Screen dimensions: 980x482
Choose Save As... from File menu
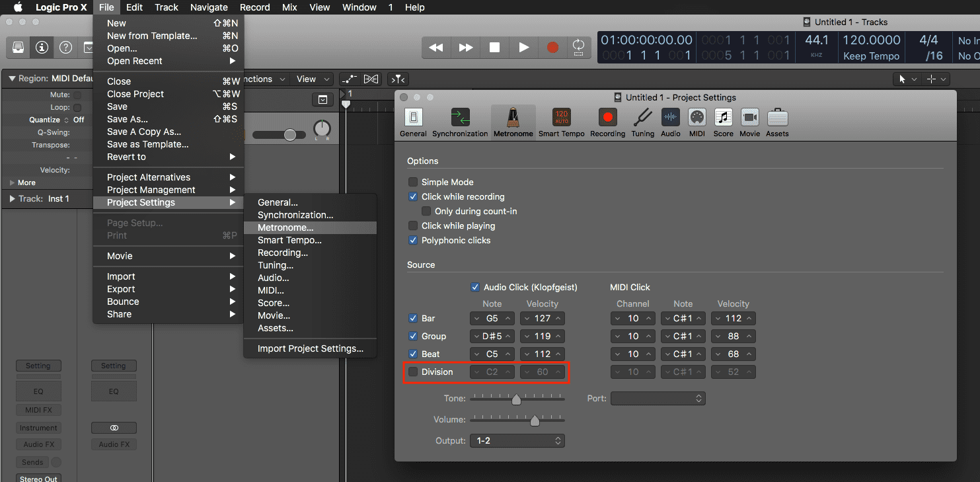pyautogui.click(x=169, y=119)
